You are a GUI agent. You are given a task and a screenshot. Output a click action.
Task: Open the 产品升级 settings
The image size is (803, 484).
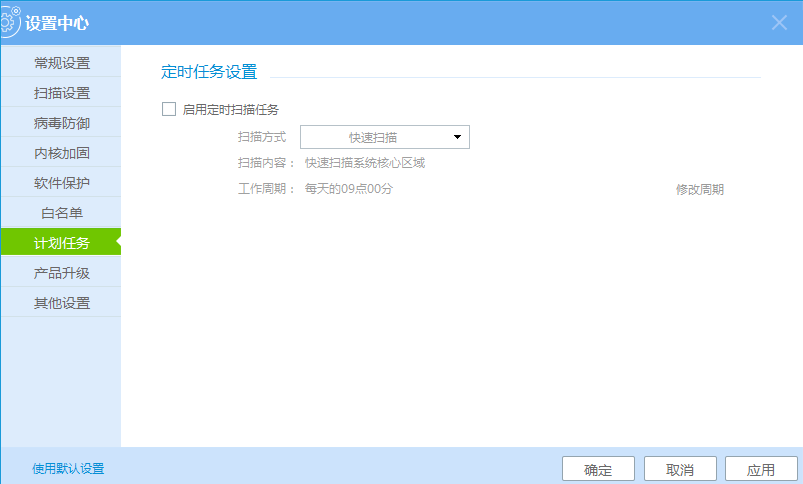(x=61, y=273)
